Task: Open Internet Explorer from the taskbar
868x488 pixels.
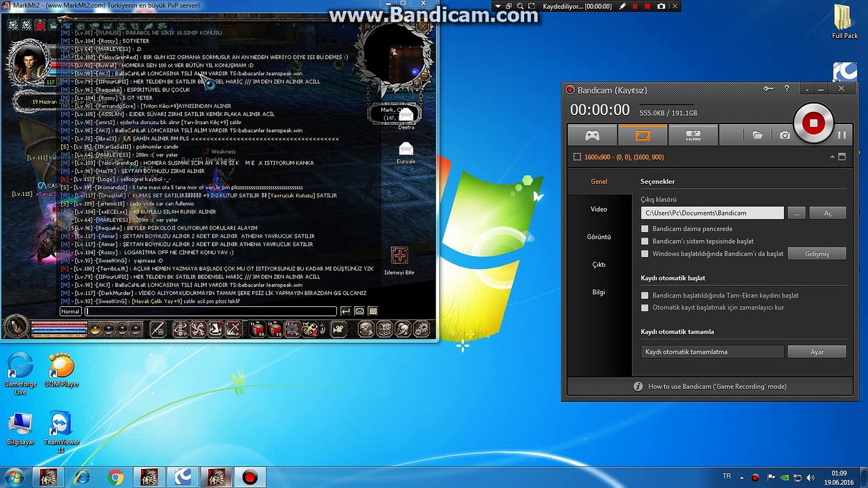Action: click(82, 477)
